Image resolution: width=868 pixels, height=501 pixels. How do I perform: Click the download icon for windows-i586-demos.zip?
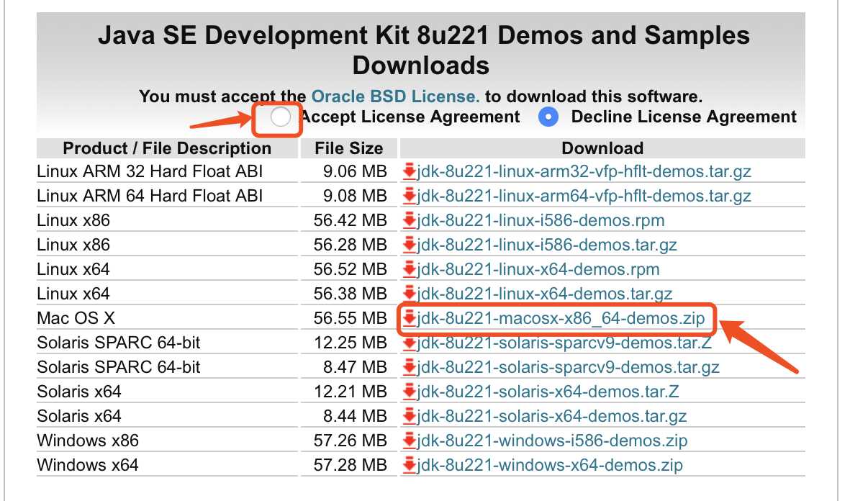coord(410,441)
